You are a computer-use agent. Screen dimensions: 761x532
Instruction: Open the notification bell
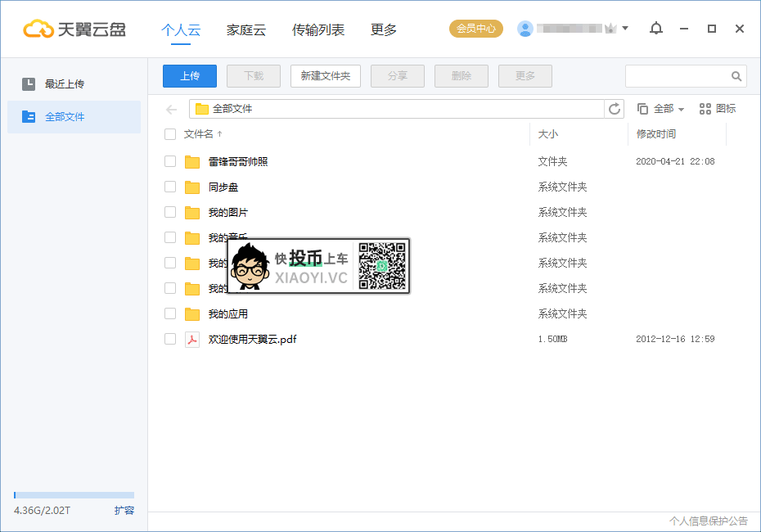(655, 28)
